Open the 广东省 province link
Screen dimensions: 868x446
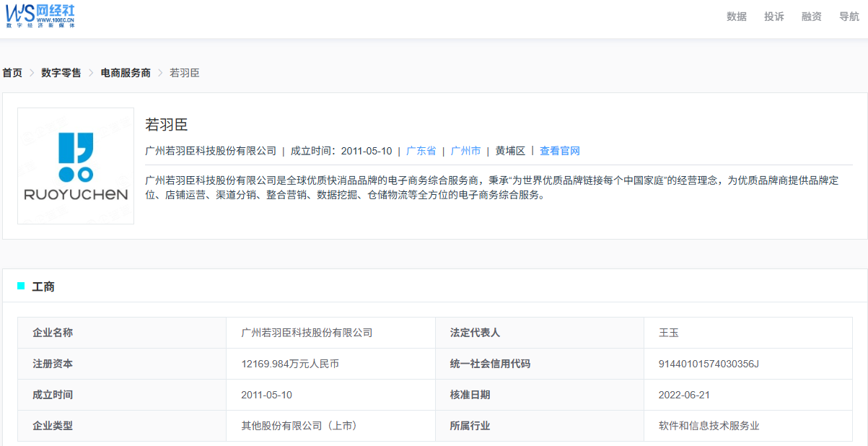(421, 151)
